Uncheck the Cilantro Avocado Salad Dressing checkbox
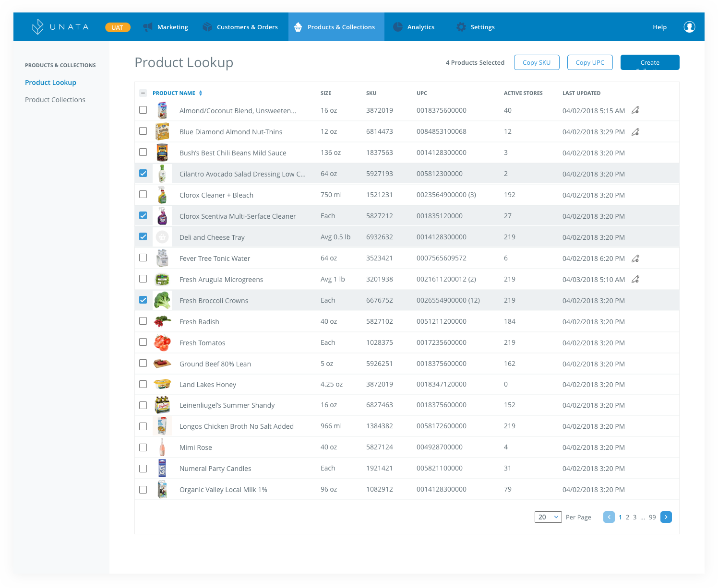The height and width of the screenshot is (588, 718). click(x=143, y=173)
